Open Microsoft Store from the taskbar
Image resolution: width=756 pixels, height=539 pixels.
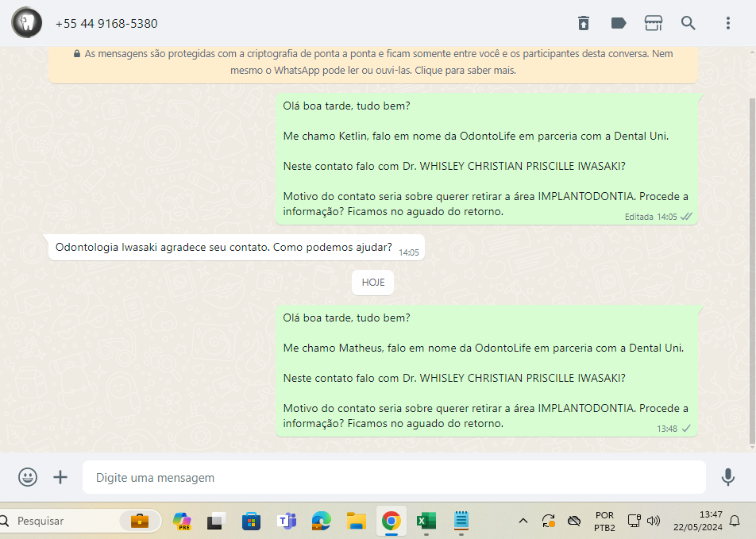coord(251,521)
